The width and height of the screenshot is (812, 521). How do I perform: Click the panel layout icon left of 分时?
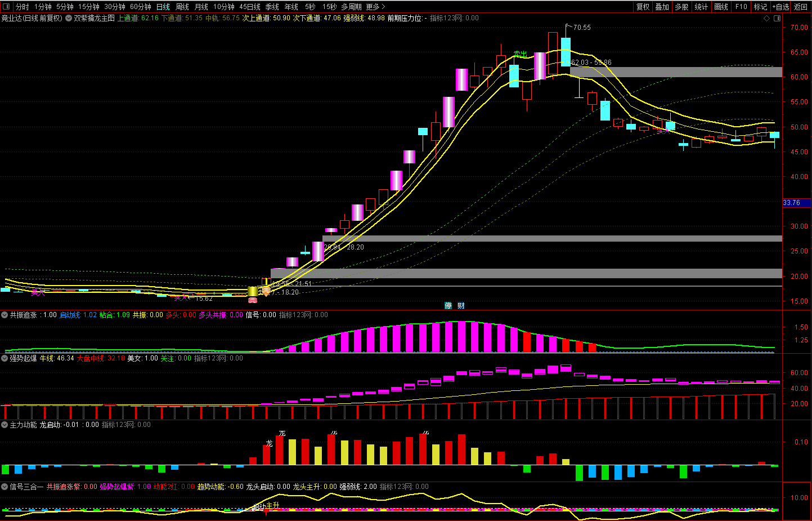pos(7,7)
